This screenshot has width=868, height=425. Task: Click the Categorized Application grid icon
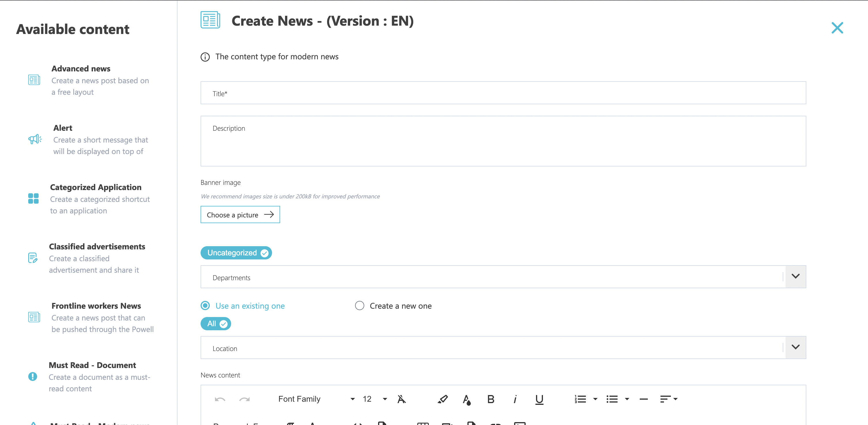(33, 198)
